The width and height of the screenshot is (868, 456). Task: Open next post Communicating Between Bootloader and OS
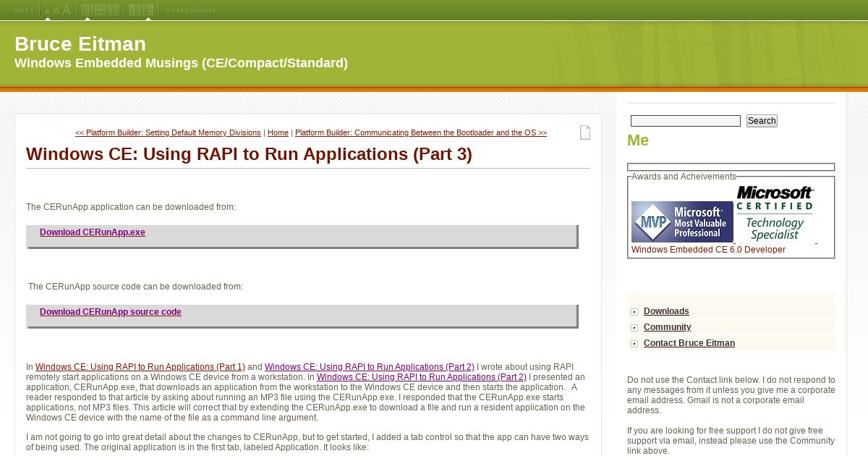click(421, 133)
